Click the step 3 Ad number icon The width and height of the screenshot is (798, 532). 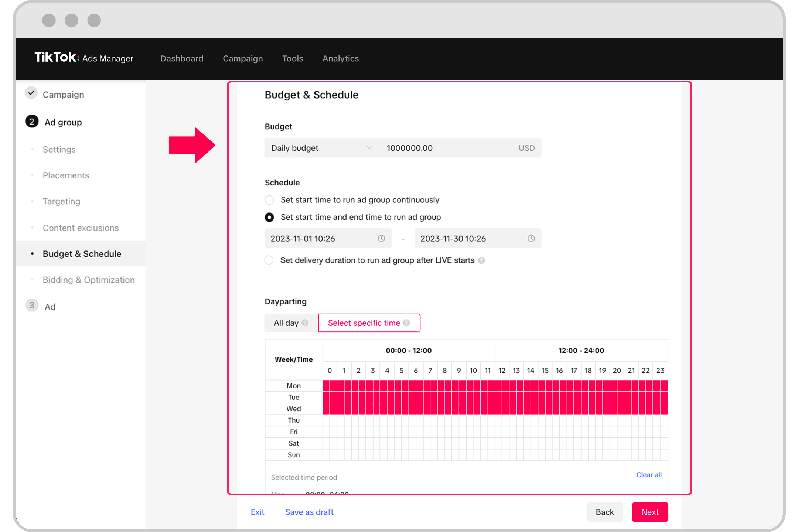(32, 306)
